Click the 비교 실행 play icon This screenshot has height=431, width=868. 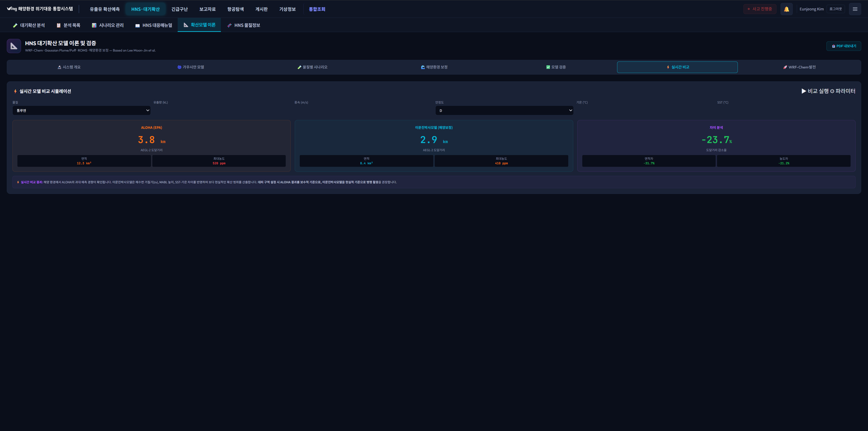tap(804, 91)
